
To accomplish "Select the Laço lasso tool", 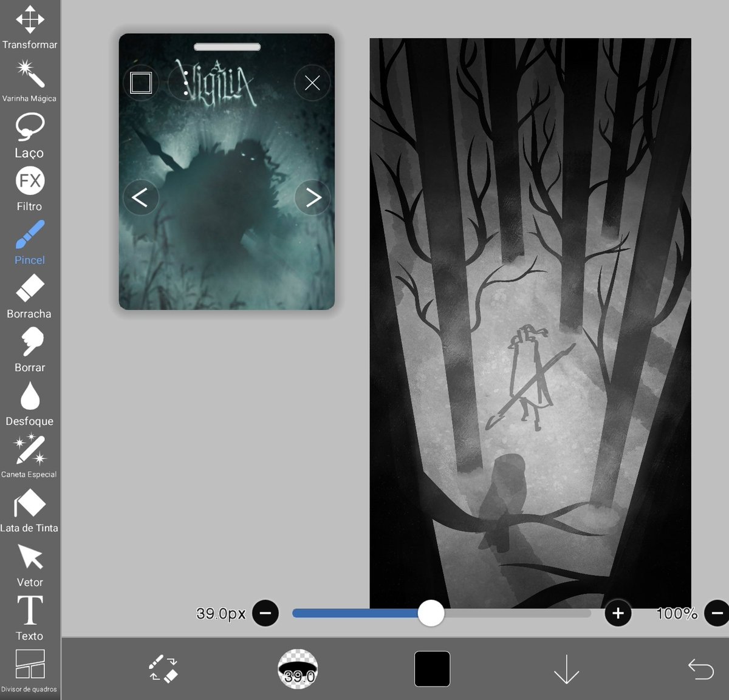I will 29,136.
